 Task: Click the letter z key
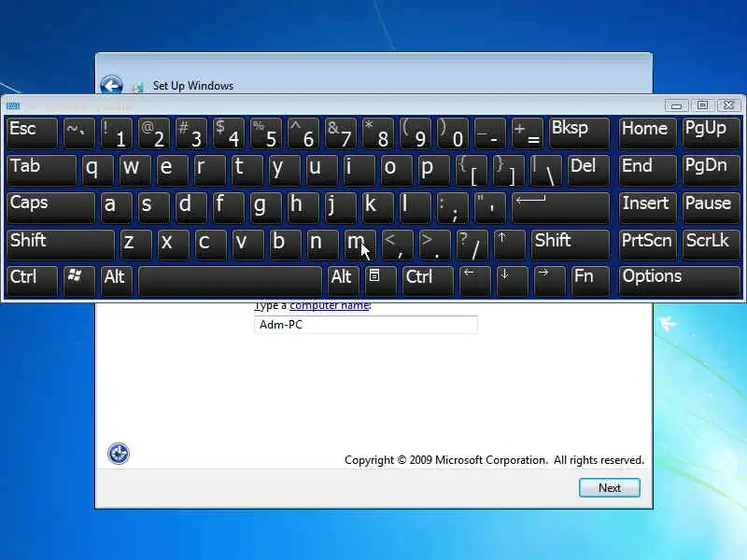click(135, 245)
